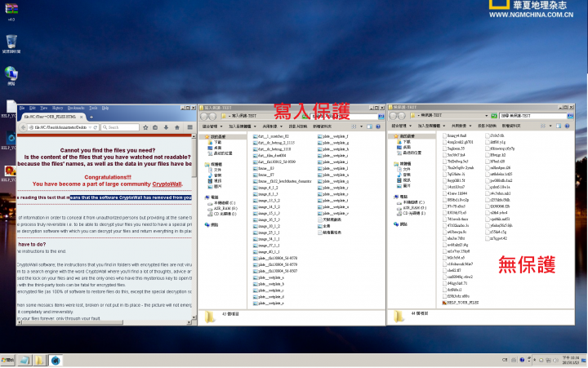Image resolution: width=588 pixels, height=368 pixels.
Task: Focus the Firefox Search field
Action: click(120, 127)
